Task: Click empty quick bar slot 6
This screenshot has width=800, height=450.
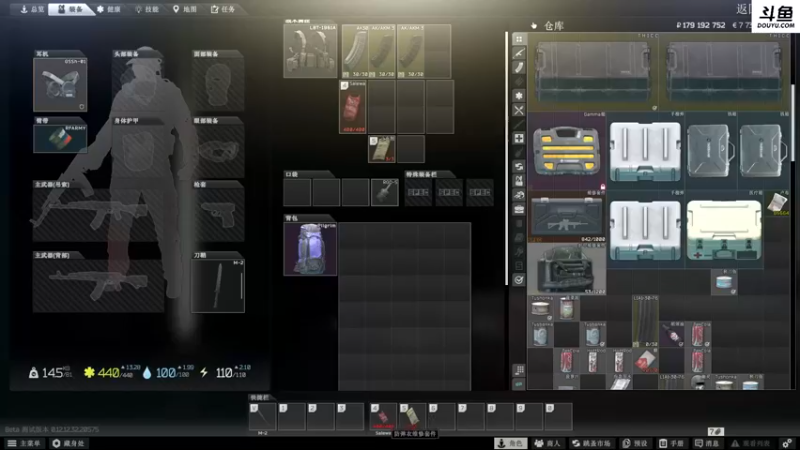Action: [x=441, y=416]
